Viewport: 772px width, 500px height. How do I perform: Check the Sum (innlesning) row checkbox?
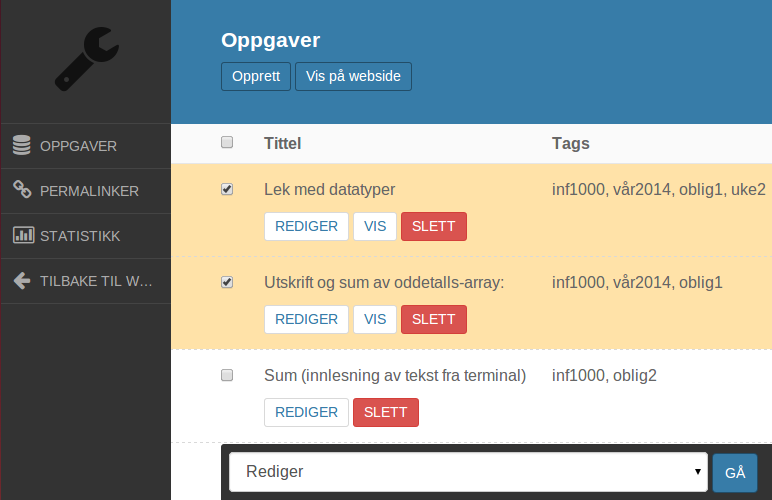click(x=227, y=375)
